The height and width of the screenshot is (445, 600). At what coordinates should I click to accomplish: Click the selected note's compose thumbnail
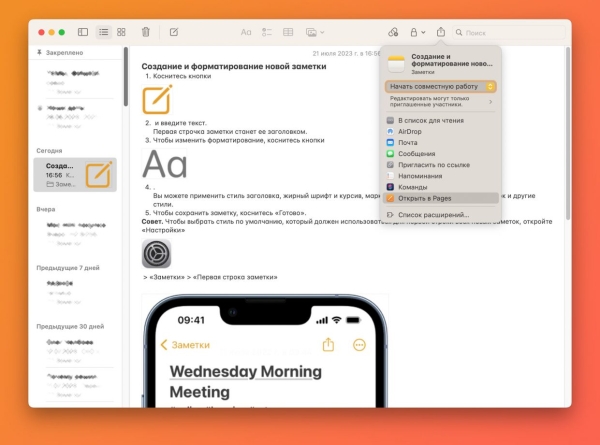point(99,175)
